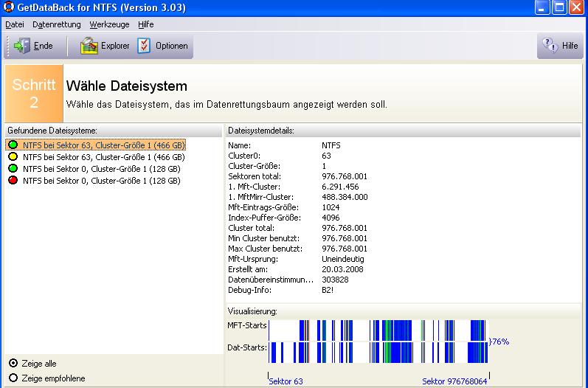The image size is (588, 388).
Task: Click the Max Cluster benutzt value
Action: point(345,249)
